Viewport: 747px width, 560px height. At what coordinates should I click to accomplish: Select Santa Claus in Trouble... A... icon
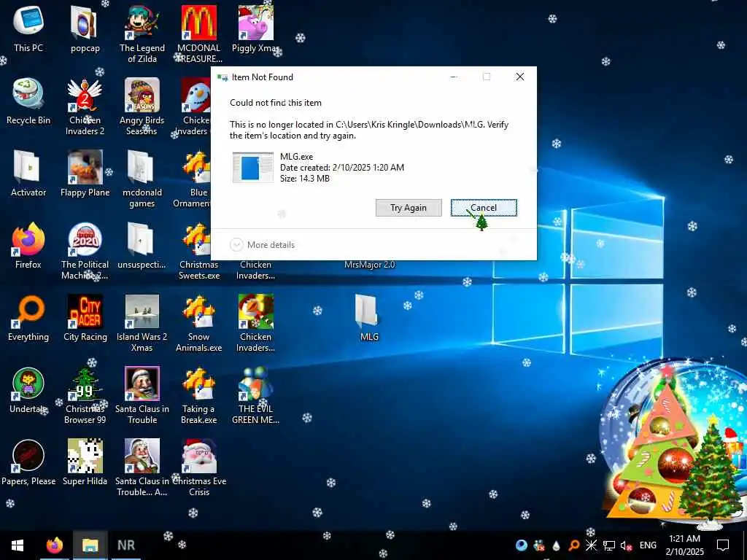[x=142, y=469]
